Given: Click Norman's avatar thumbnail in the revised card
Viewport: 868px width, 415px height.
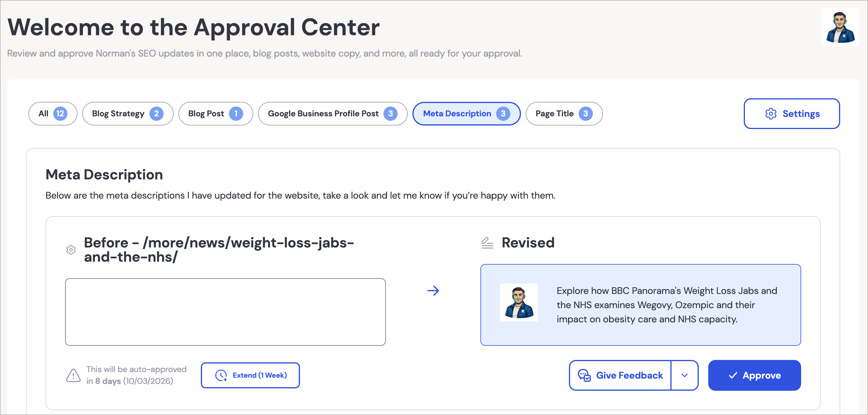Looking at the screenshot, I should (519, 303).
